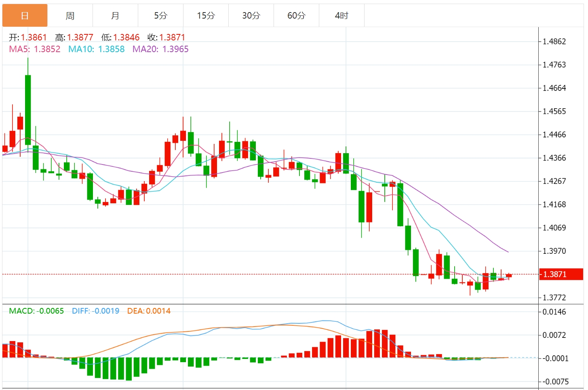
Task: Click the 1.4168 price axis label
Action: (x=554, y=204)
